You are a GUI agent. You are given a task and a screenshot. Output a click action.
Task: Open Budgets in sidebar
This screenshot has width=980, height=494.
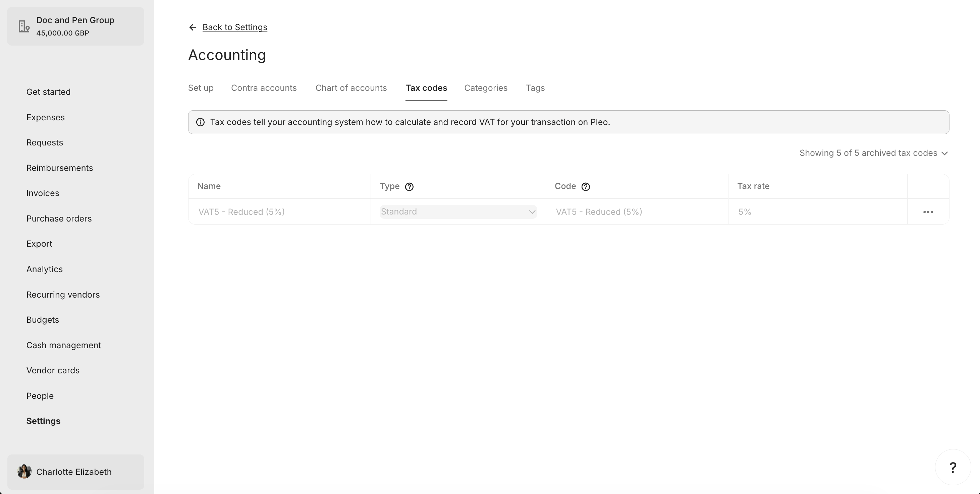(x=43, y=320)
